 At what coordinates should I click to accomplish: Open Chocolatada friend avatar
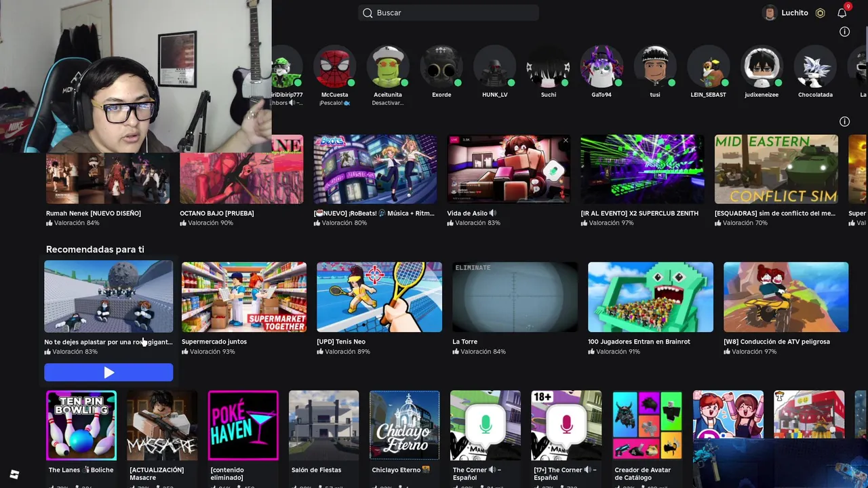click(815, 67)
